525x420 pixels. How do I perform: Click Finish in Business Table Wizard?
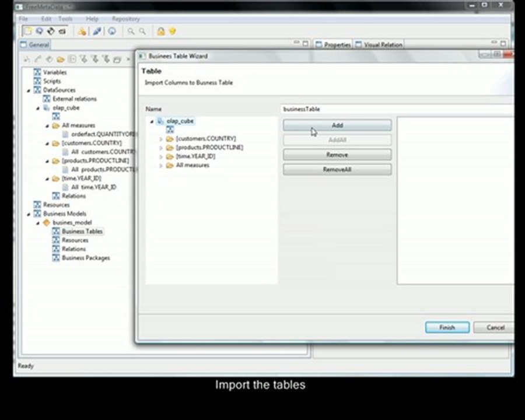tap(447, 327)
